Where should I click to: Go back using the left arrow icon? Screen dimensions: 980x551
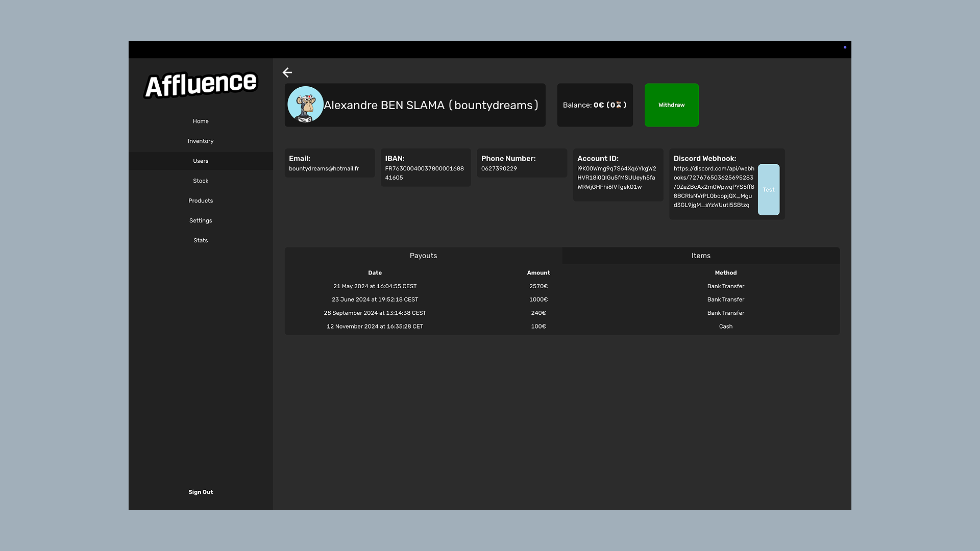point(287,72)
